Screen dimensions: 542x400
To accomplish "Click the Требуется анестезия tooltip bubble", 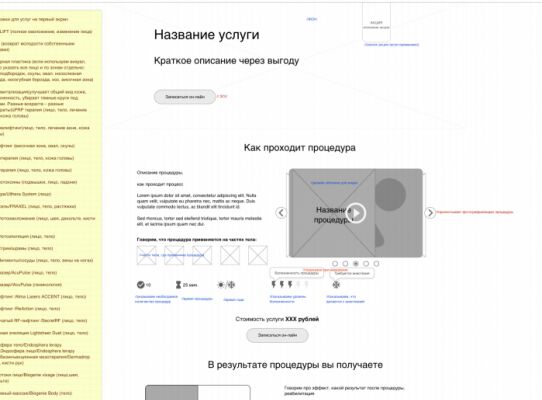I will tap(352, 273).
